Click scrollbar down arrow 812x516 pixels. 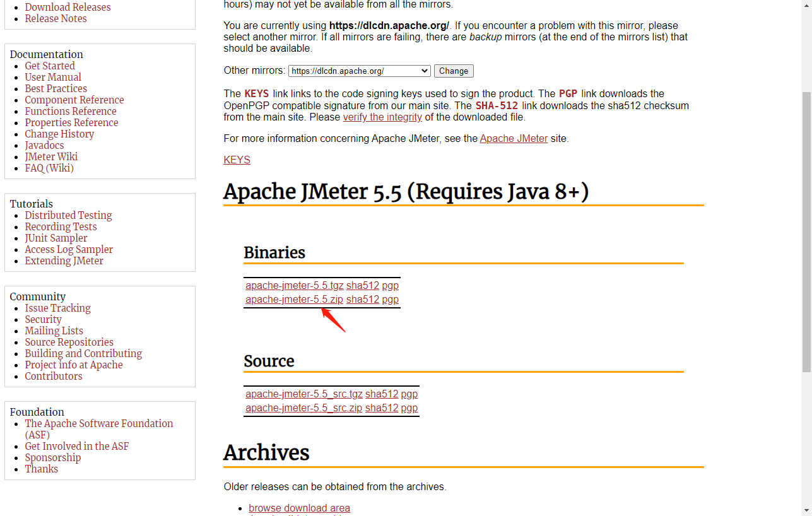pyautogui.click(x=806, y=510)
